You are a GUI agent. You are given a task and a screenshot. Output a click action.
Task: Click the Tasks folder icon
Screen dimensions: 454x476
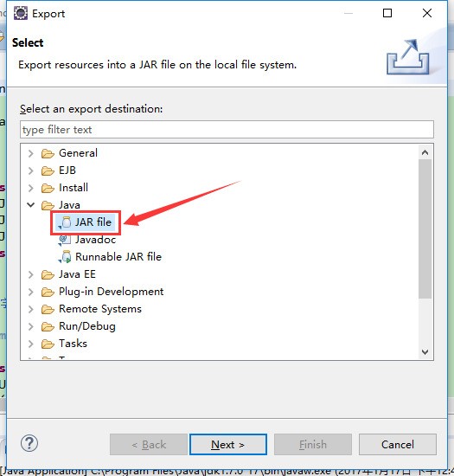48,344
